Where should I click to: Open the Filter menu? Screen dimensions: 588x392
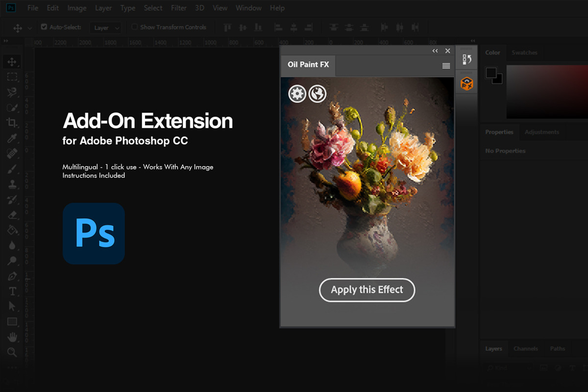click(x=179, y=8)
